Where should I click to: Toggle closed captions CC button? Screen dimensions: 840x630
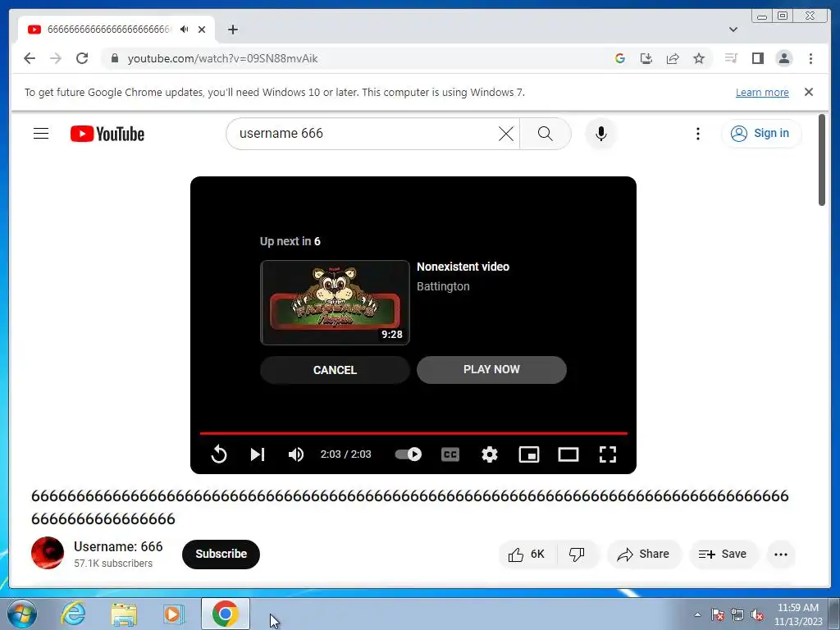click(x=450, y=454)
